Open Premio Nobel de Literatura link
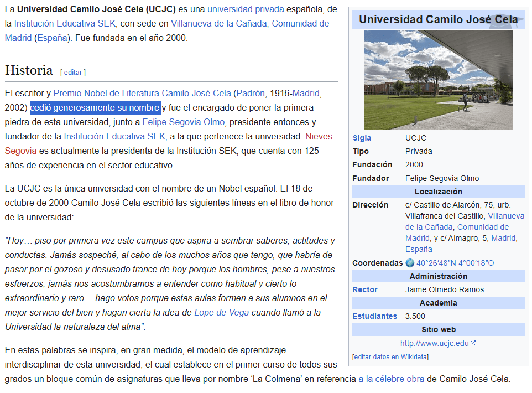 pyautogui.click(x=106, y=93)
